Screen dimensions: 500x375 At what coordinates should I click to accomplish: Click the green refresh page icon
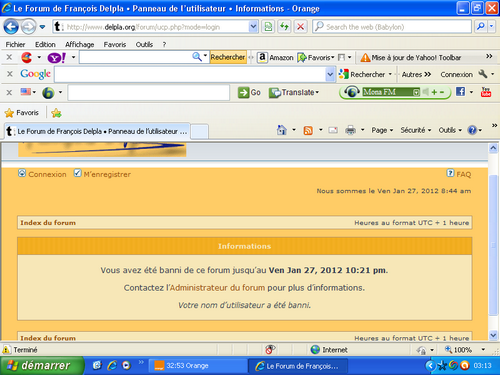pyautogui.click(x=284, y=27)
